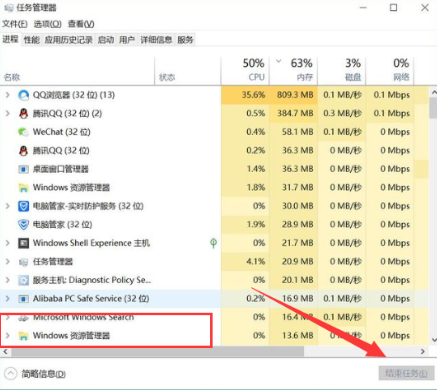Select Windows Shell Experience 主机 icon
Viewport: 437px width, 391px height.
pyautogui.click(x=23, y=243)
